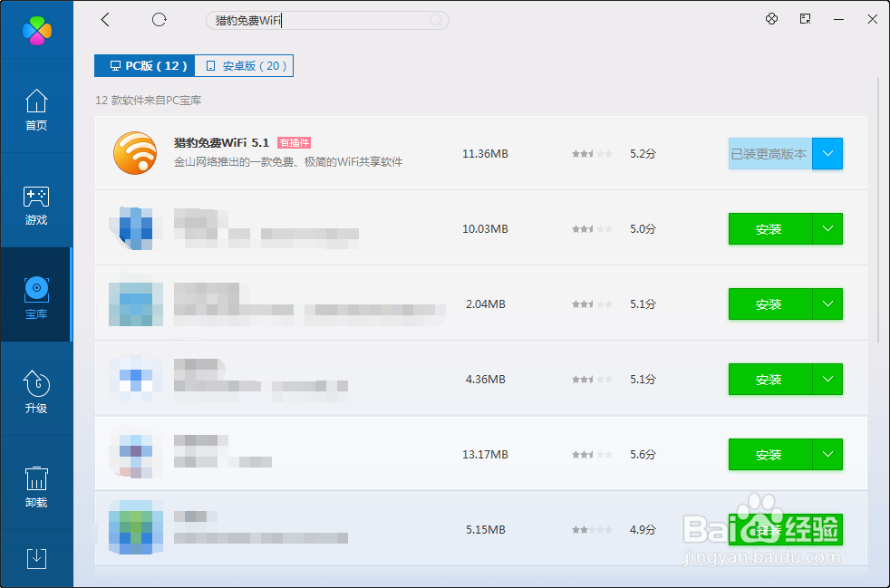
Task: Click the 12 款软件来自PC宝库 label
Action: pos(148,101)
